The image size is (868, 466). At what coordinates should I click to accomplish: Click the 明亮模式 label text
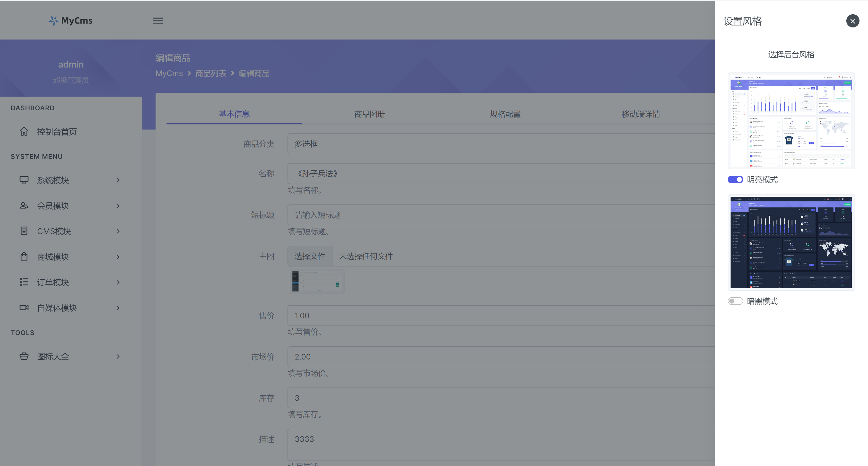pyautogui.click(x=762, y=179)
